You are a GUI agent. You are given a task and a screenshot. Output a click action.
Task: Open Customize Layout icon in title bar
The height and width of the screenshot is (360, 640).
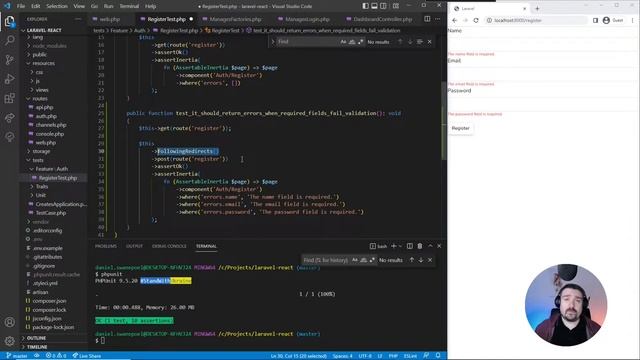click(396, 6)
